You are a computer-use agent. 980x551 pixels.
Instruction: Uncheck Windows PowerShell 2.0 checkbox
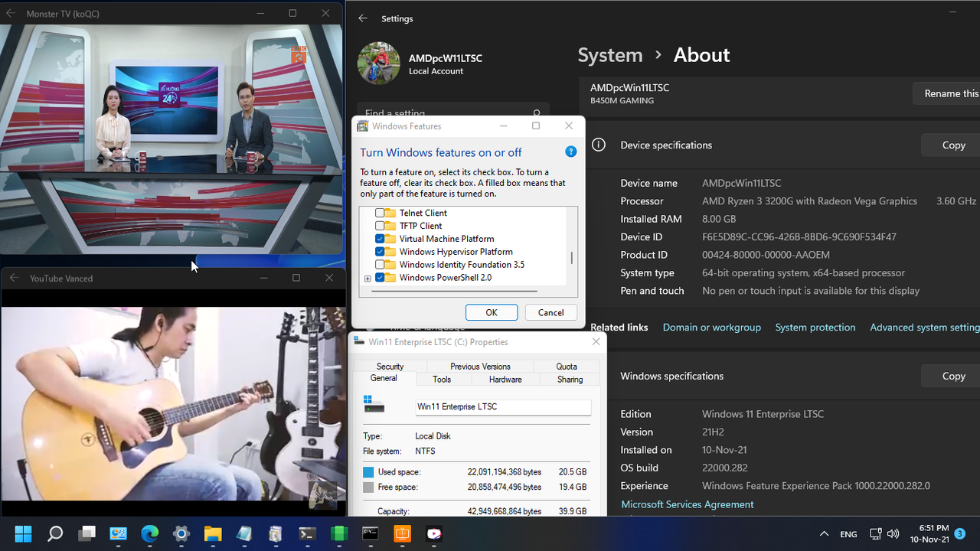pos(380,278)
